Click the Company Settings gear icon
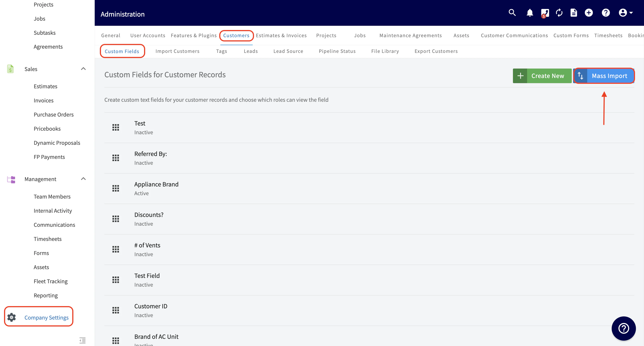The height and width of the screenshot is (346, 644). [11, 317]
